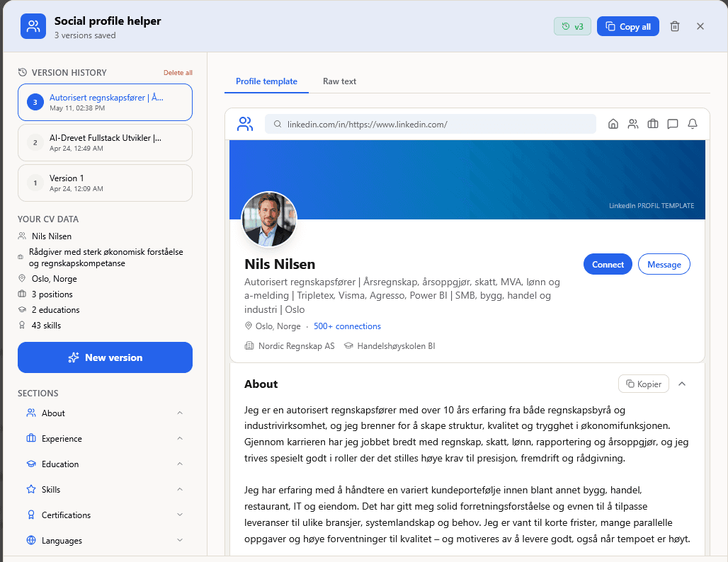Click the New version button

coord(105,357)
